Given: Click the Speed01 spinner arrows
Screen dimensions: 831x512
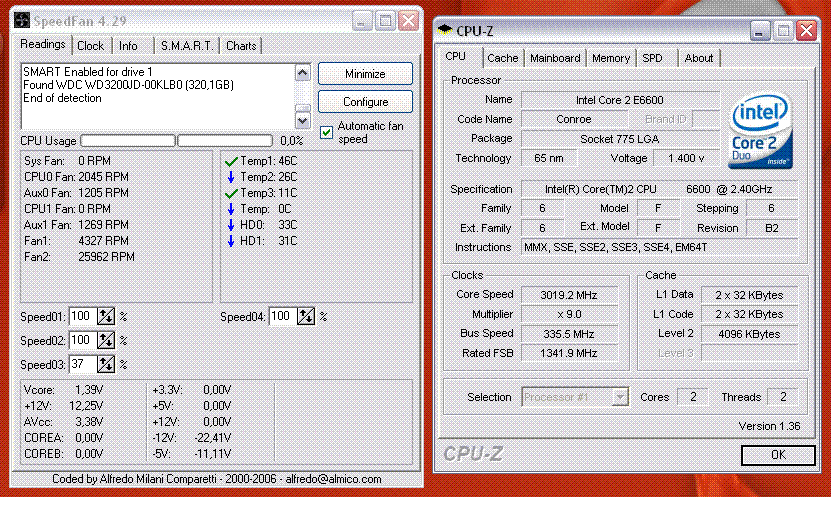Looking at the screenshot, I should [x=106, y=316].
